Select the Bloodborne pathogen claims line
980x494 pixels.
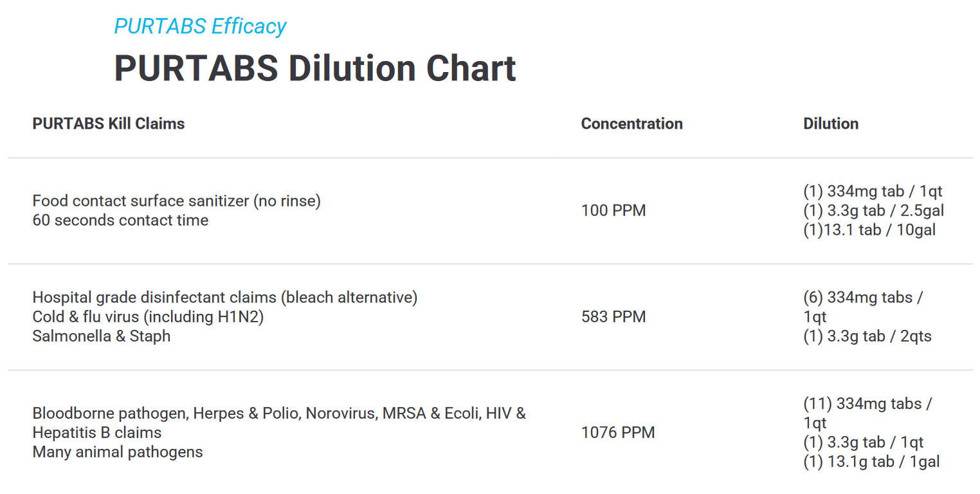click(279, 413)
